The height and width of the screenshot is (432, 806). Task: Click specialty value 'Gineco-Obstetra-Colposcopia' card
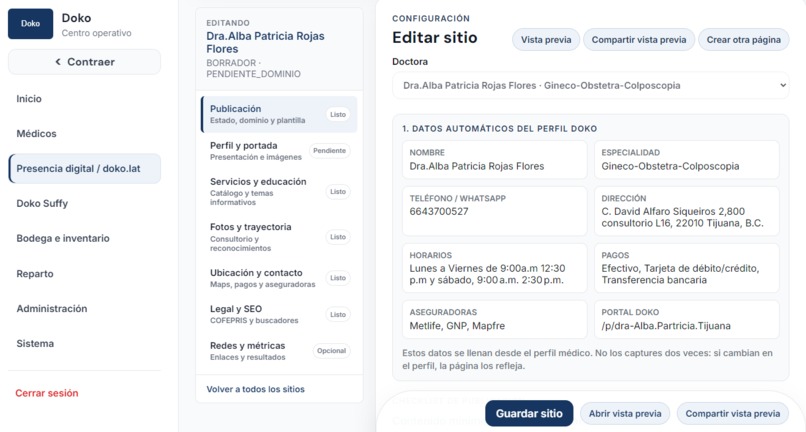click(x=687, y=160)
